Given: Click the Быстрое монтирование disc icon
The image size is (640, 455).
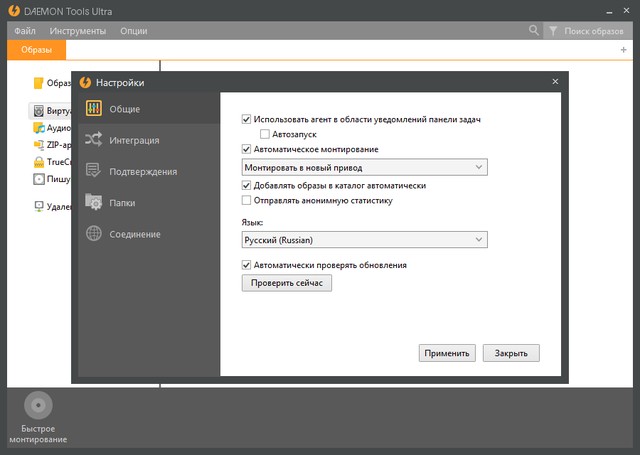Looking at the screenshot, I should point(38,405).
